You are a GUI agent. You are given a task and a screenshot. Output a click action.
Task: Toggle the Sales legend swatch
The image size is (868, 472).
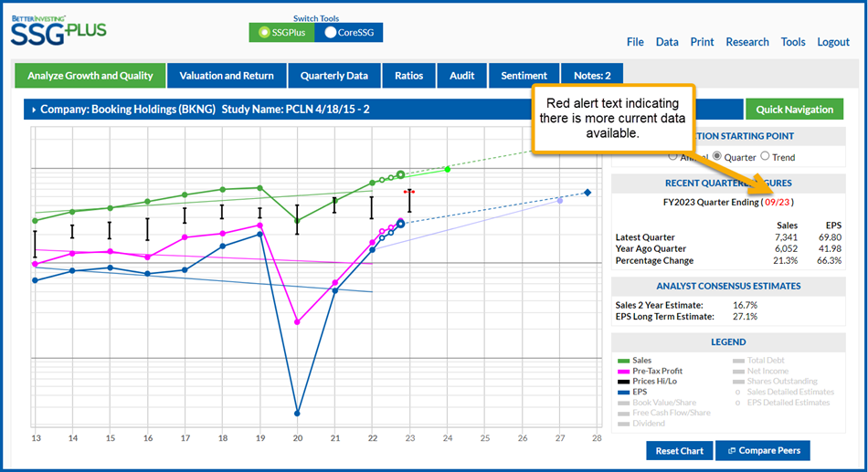(623, 361)
